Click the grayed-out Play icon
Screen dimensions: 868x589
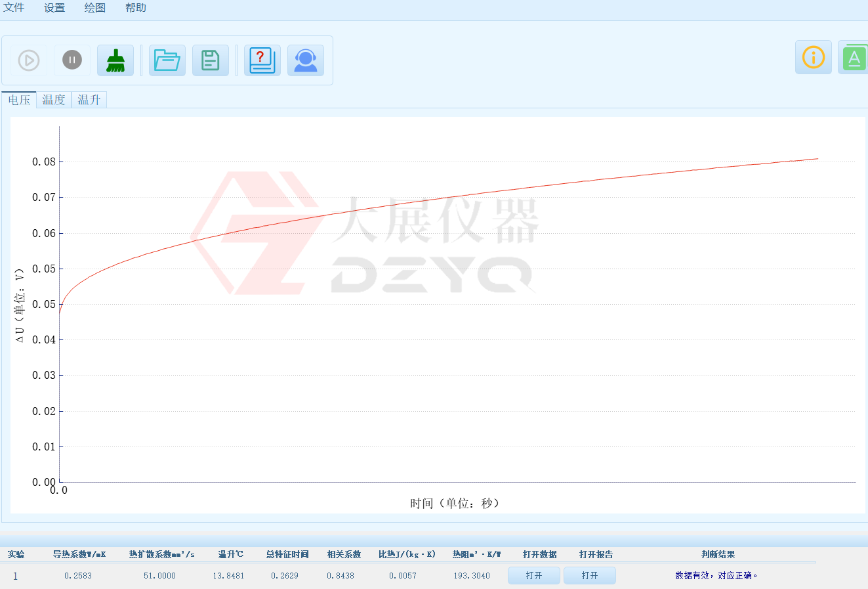pyautogui.click(x=28, y=59)
